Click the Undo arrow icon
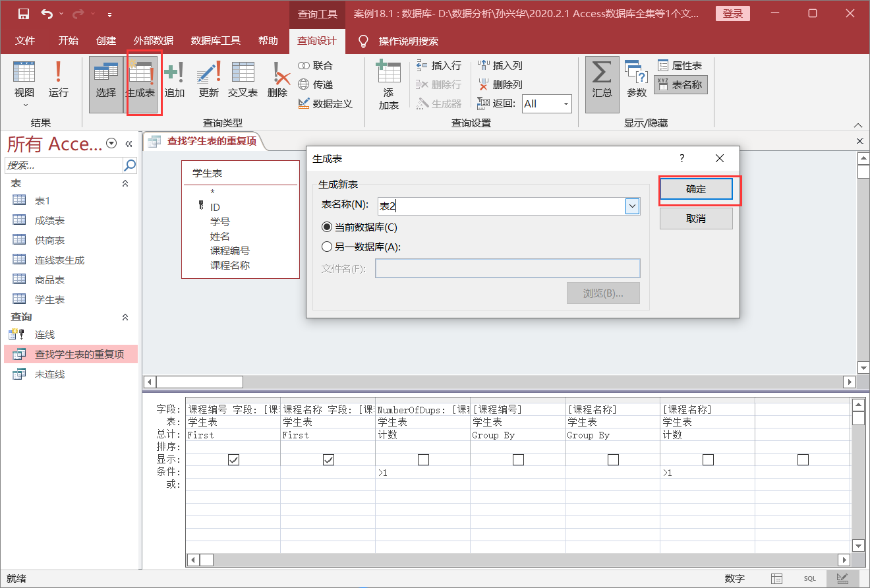870x588 pixels. coord(46,13)
